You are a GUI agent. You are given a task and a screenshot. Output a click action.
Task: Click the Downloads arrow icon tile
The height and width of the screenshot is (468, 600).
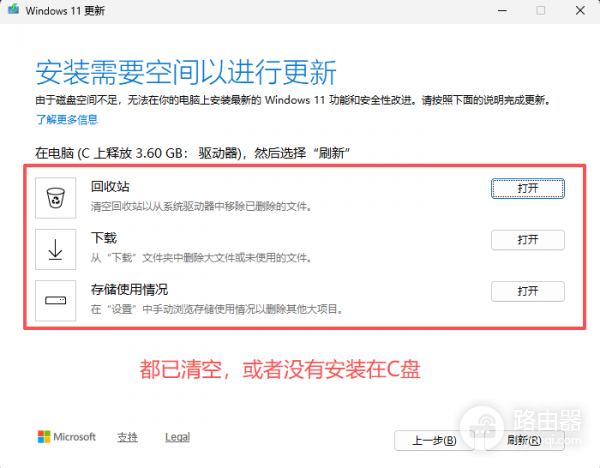(55, 249)
